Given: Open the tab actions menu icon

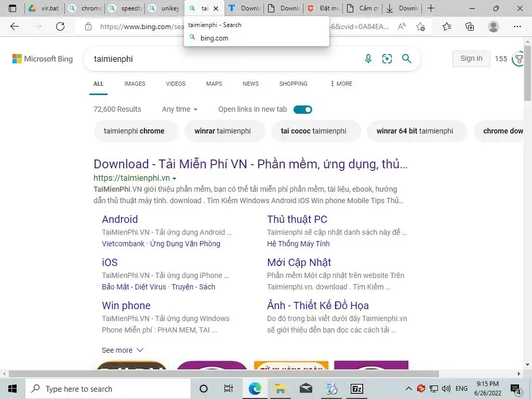Looking at the screenshot, I should [12, 8].
